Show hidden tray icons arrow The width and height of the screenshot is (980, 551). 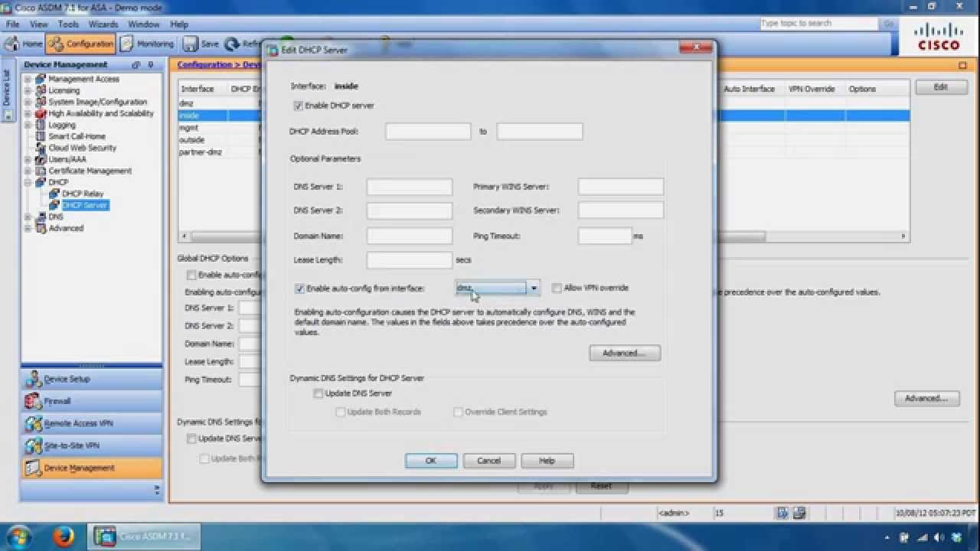point(887,537)
